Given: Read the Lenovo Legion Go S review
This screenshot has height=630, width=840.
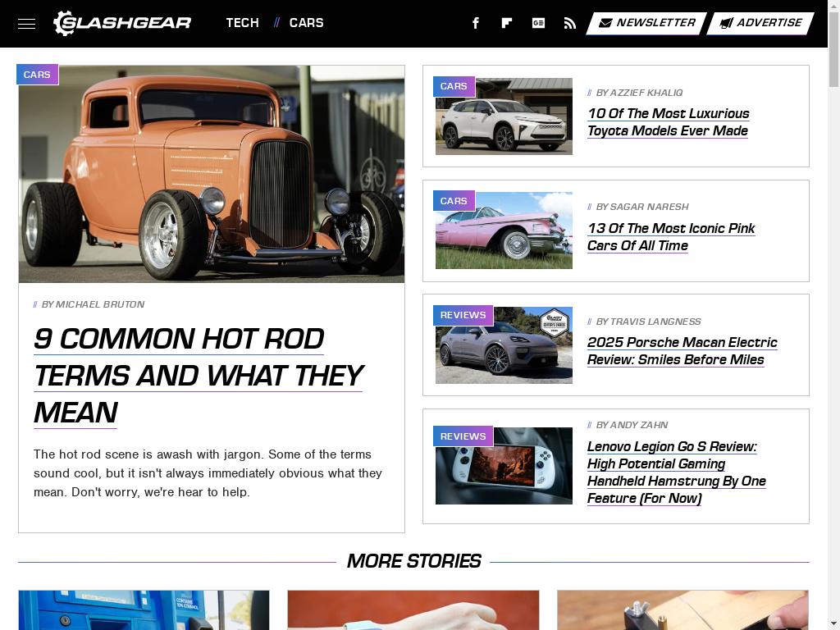Looking at the screenshot, I should coord(676,472).
